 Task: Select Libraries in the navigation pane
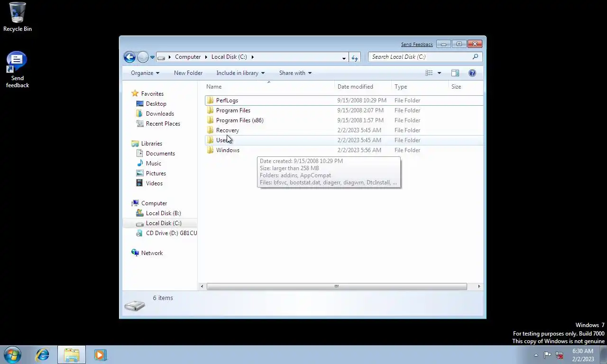coord(151,144)
